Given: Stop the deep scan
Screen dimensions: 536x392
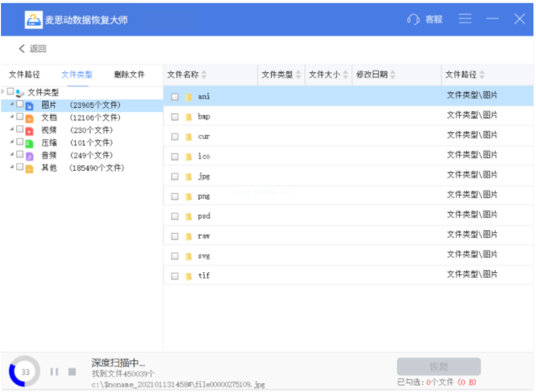Looking at the screenshot, I should pos(72,371).
